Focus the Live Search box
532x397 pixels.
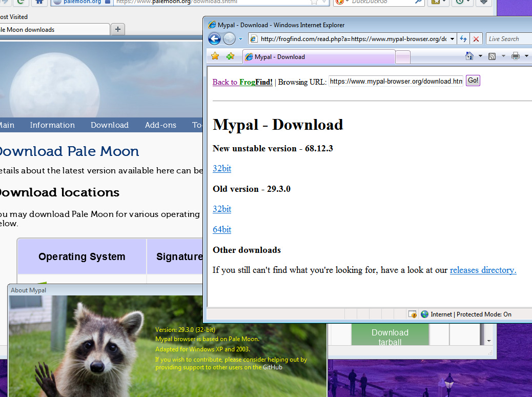click(509, 39)
